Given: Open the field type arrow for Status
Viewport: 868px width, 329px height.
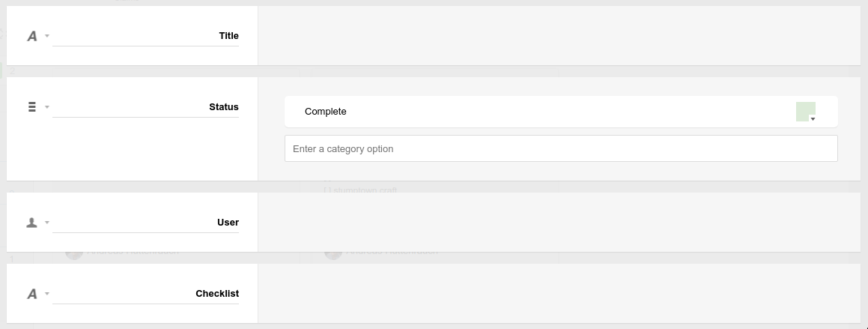Looking at the screenshot, I should click(x=47, y=107).
